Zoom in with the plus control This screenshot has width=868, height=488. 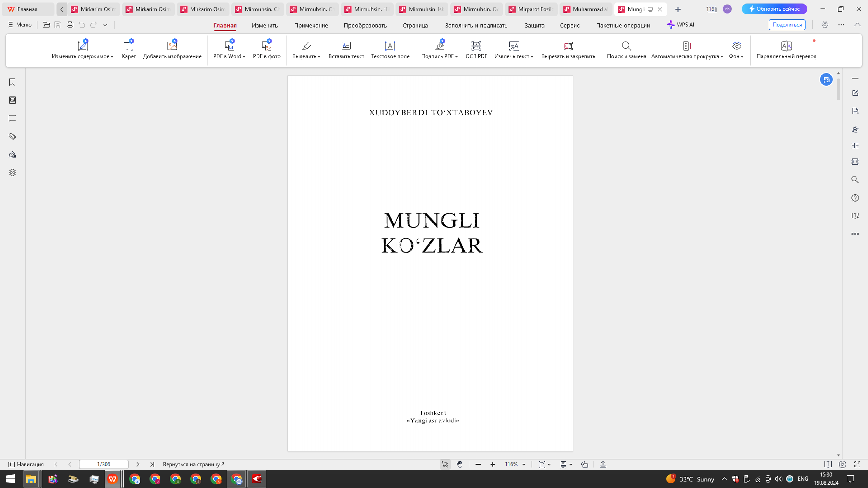tap(492, 464)
